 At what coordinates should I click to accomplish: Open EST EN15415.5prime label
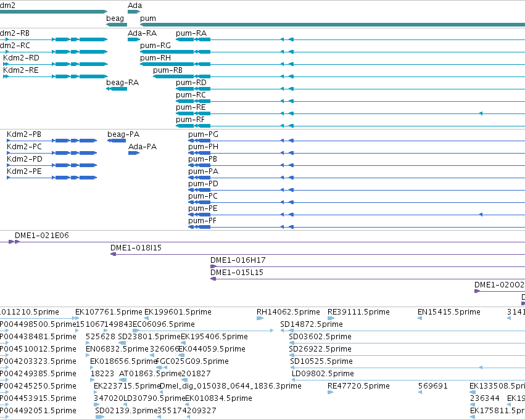coord(449,312)
